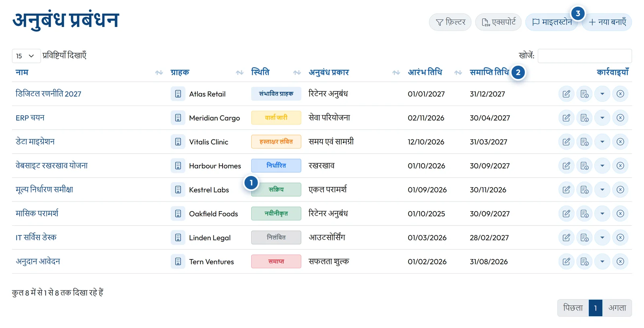644x328 pixels.
Task: Click cancel icon for ERP चयन row
Action: click(x=620, y=118)
